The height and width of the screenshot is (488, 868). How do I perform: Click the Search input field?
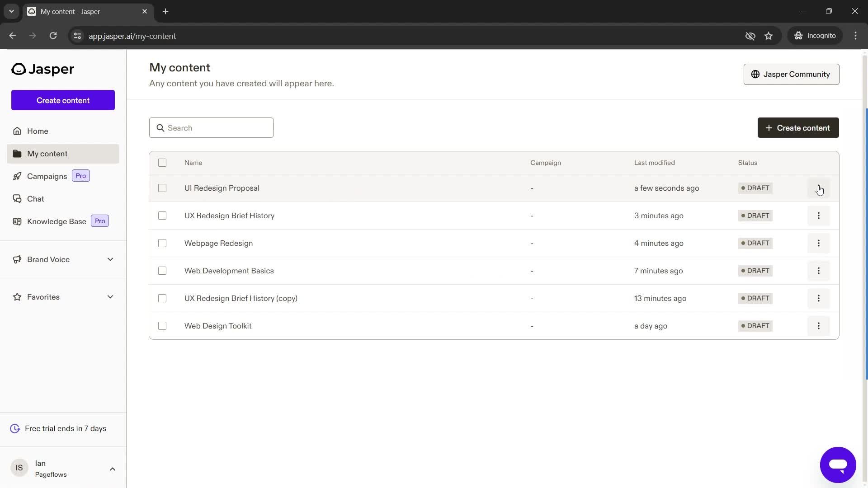click(x=211, y=127)
